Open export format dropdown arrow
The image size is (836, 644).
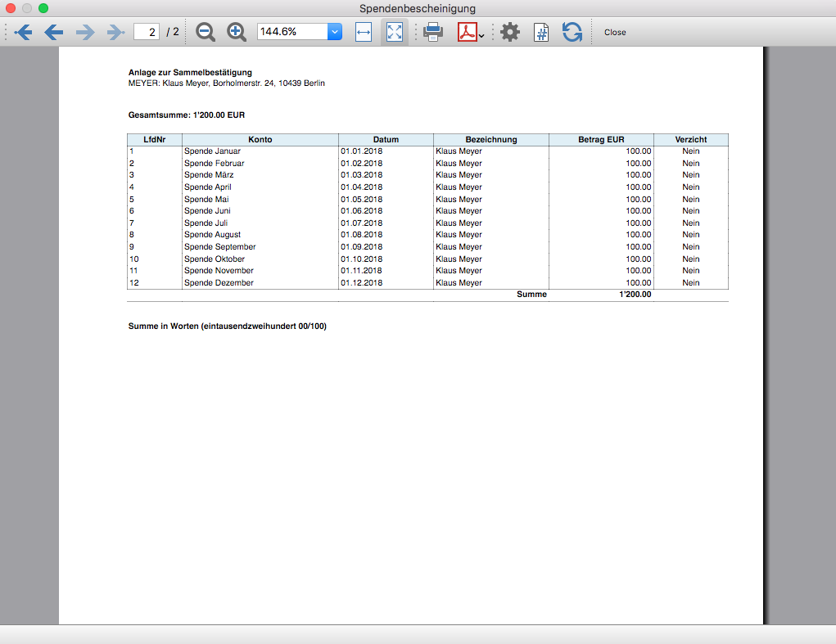[481, 35]
